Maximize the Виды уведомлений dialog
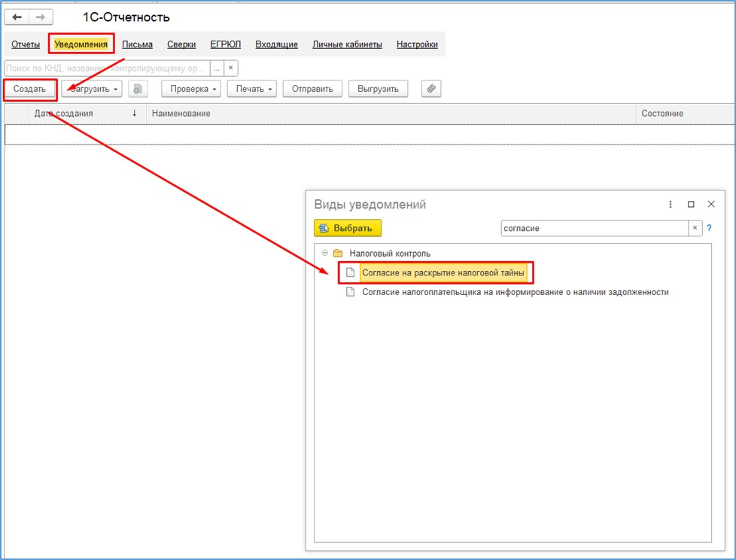The height and width of the screenshot is (560, 736). pyautogui.click(x=691, y=204)
